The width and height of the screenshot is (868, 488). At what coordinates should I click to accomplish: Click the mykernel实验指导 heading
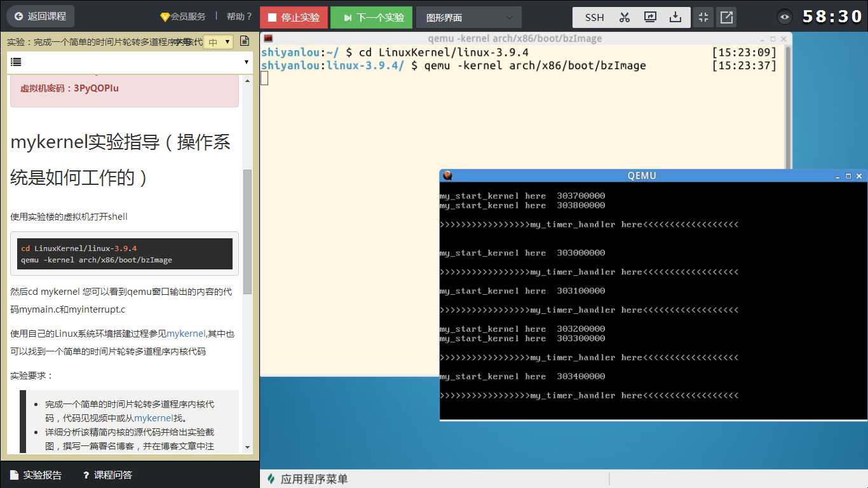pos(121,159)
